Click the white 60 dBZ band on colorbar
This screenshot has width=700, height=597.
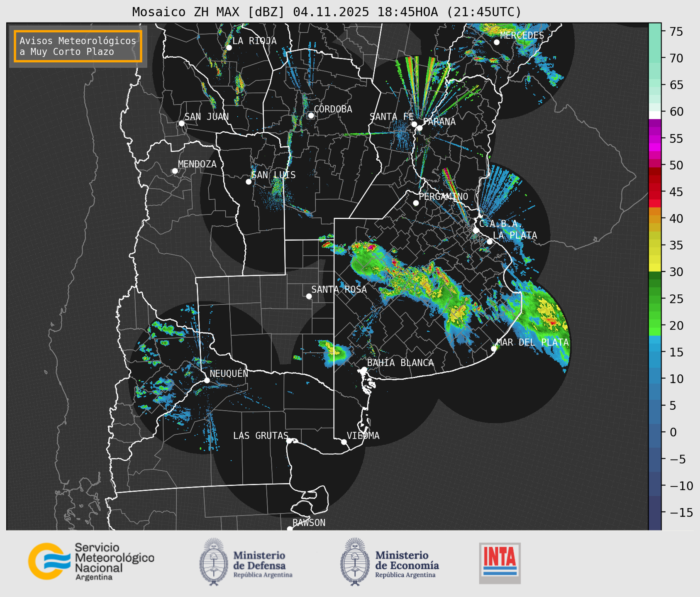click(x=655, y=115)
